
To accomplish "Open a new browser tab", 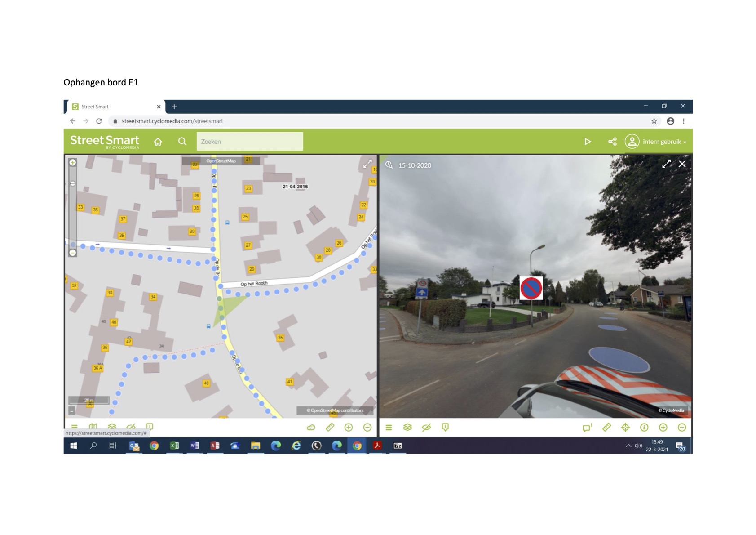I will tap(174, 107).
